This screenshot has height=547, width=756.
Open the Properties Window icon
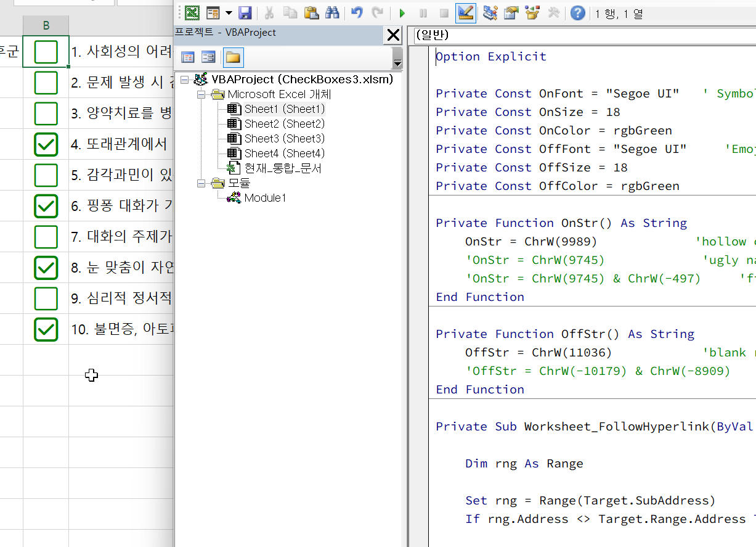pyautogui.click(x=511, y=12)
